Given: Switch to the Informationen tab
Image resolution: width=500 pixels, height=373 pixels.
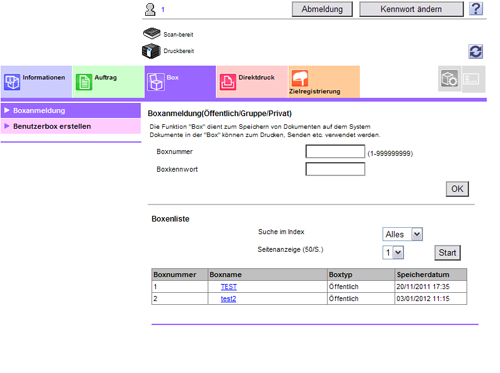Looking at the screenshot, I should (x=36, y=82).
